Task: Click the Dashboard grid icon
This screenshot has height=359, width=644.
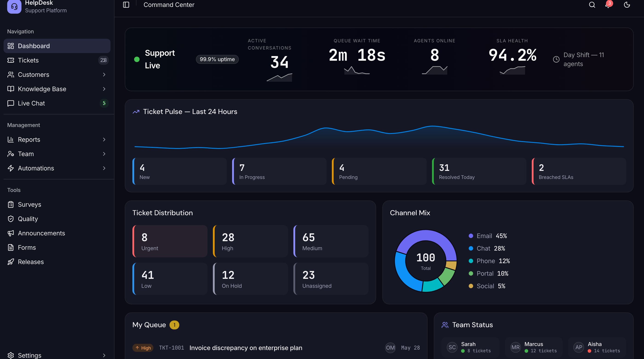Action: point(11,46)
